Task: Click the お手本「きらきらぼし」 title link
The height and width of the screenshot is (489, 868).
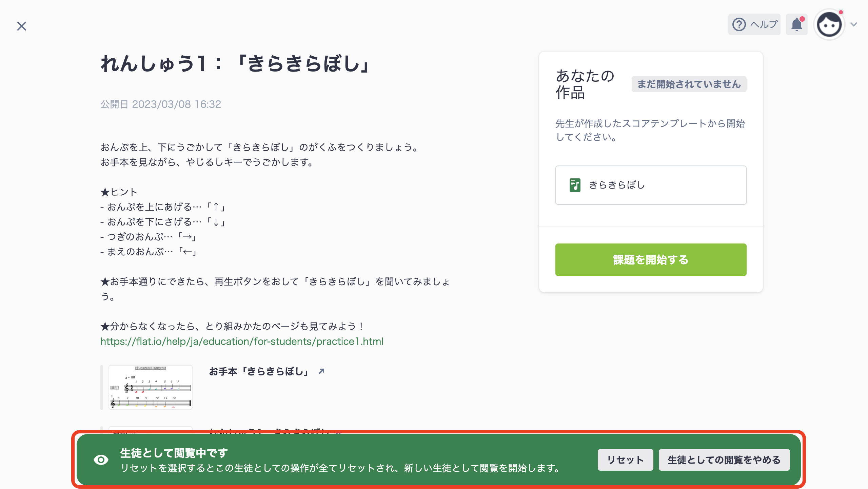Action: (259, 371)
